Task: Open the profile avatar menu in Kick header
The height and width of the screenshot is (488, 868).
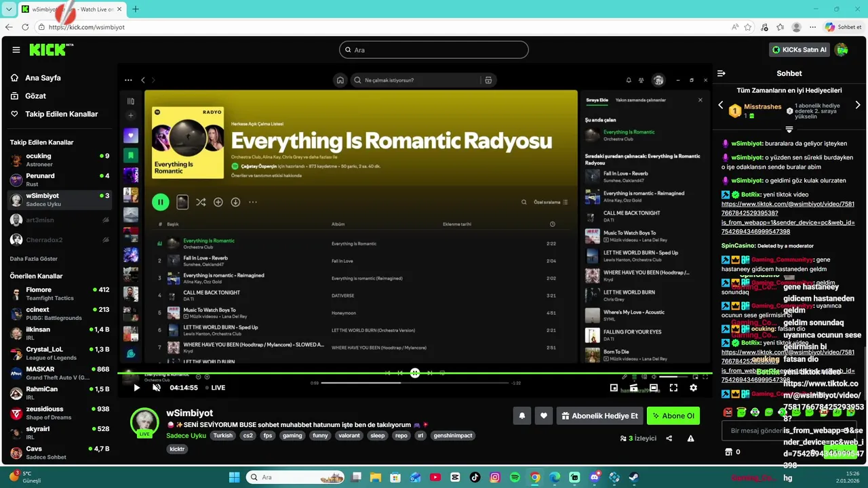Action: tap(842, 49)
